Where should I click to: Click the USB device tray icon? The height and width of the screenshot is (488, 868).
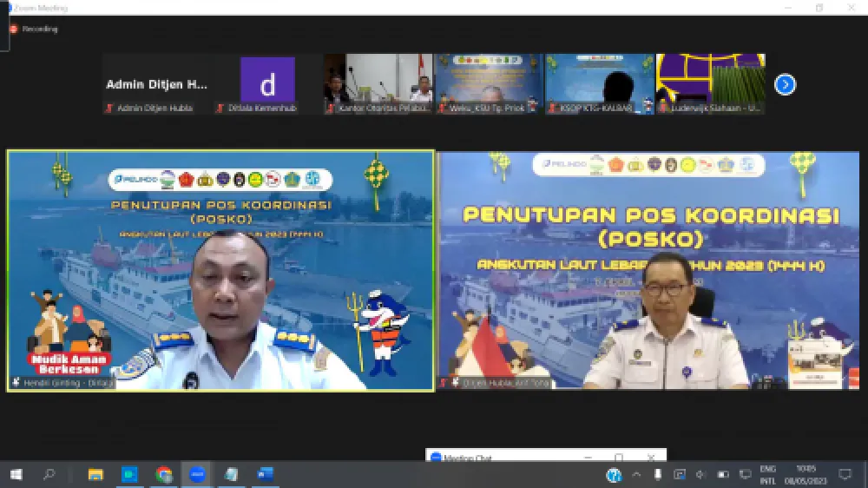coord(657,475)
